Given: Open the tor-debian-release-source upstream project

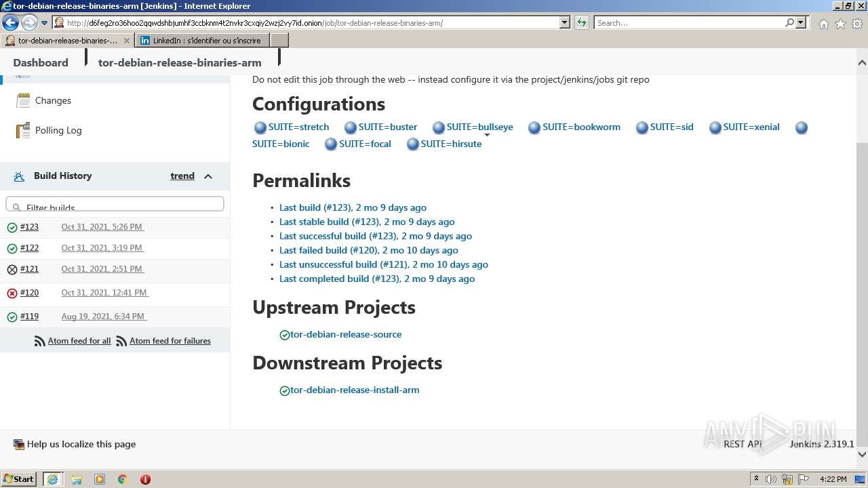Looking at the screenshot, I should pyautogui.click(x=346, y=334).
